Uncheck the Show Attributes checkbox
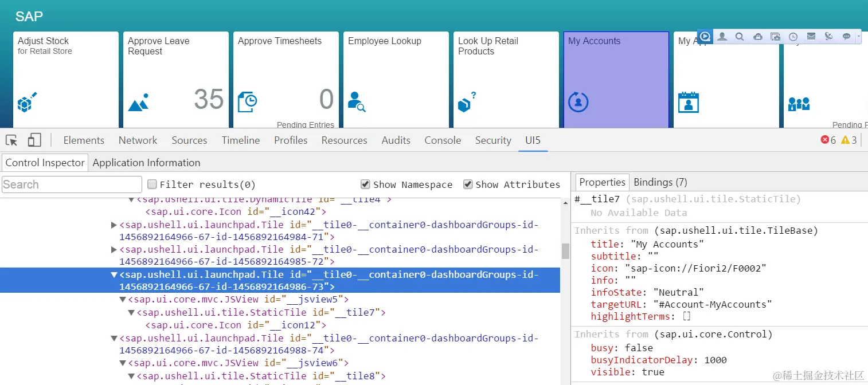 pyautogui.click(x=468, y=184)
